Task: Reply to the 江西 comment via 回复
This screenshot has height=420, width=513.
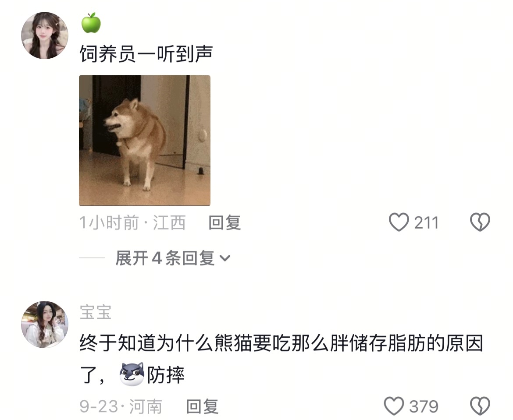Action: click(224, 222)
